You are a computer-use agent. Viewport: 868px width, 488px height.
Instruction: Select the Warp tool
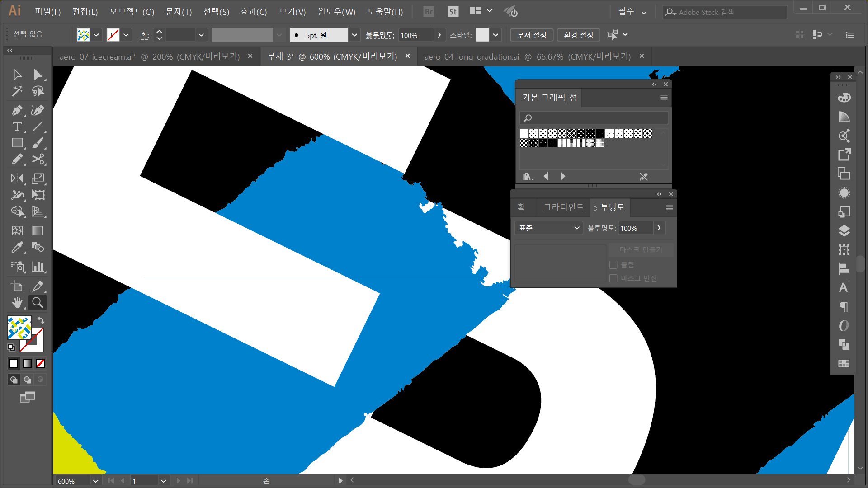[17, 195]
